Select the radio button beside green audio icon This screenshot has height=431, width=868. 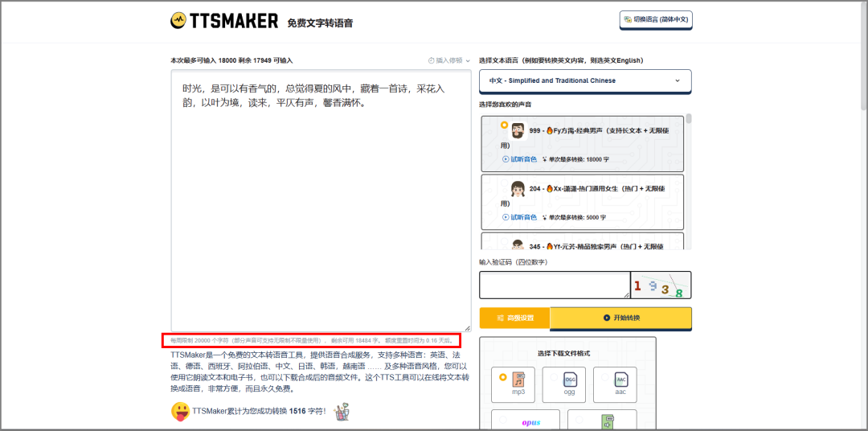click(579, 420)
